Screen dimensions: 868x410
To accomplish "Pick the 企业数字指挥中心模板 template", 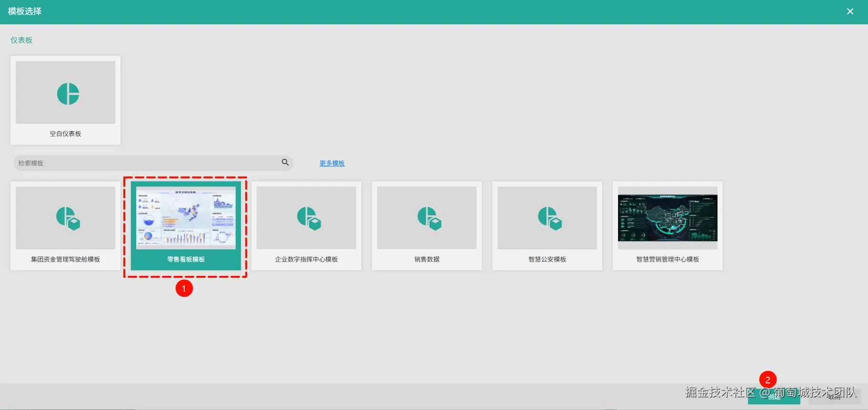I will click(x=306, y=226).
